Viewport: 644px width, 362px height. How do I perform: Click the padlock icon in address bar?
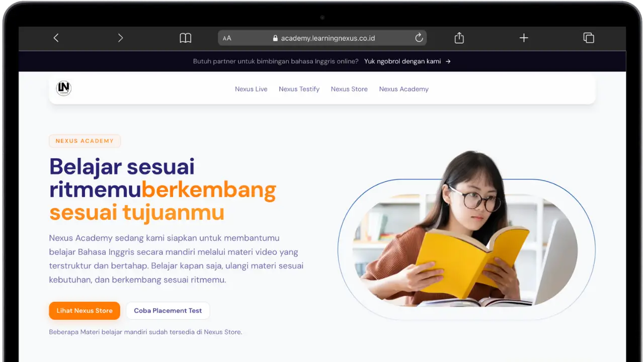[275, 38]
